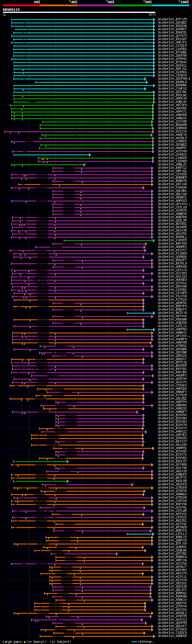This screenshot has height=644, width=192.
Task: Select label UniRef100_A9T2F8
Action: point(172,105)
